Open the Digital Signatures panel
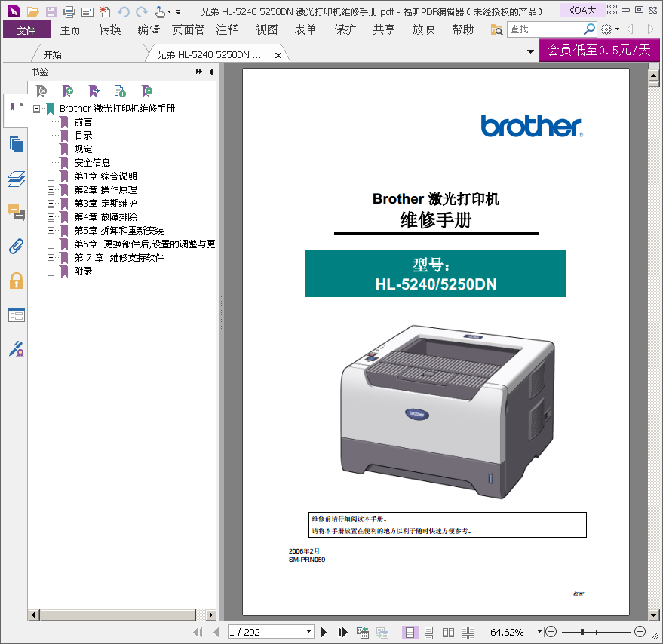 click(17, 349)
